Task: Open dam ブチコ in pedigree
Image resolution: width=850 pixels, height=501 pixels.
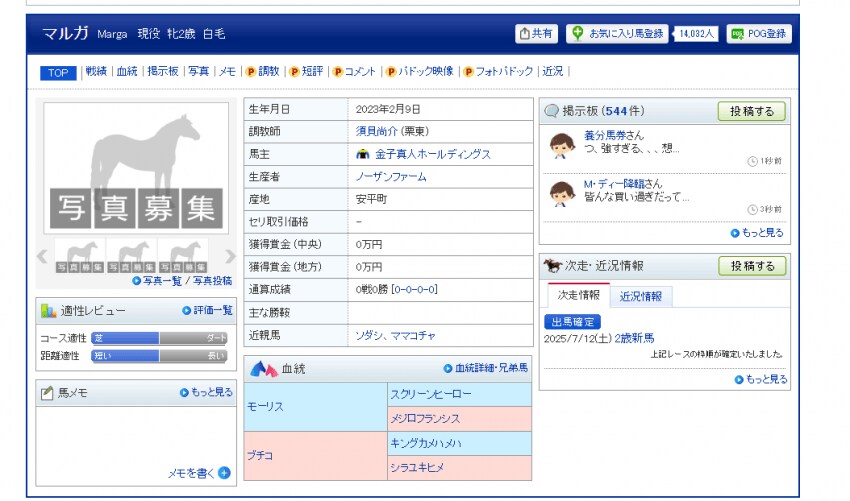Action: (x=260, y=455)
